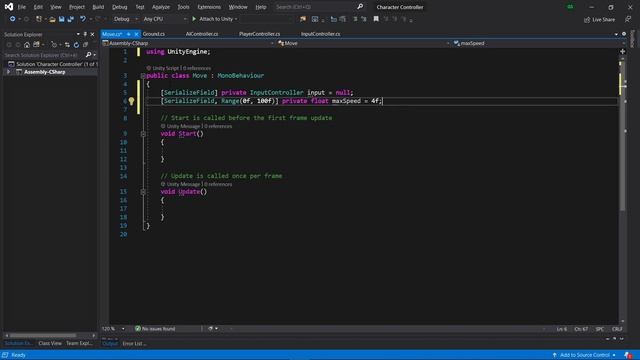Screen dimensions: 640x360
Task: Close the Move.cs tab
Action: (136, 34)
